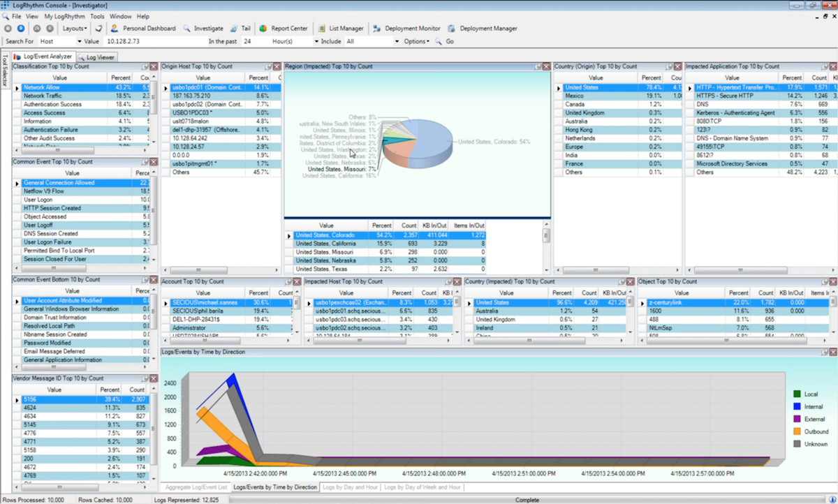Close the Classification Top 10 panel
Image resolution: width=838 pixels, height=504 pixels.
(x=154, y=66)
